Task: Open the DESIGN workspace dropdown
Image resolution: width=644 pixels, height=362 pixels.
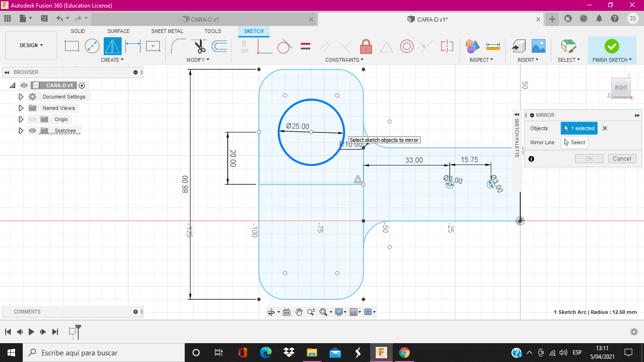Action: (31, 45)
